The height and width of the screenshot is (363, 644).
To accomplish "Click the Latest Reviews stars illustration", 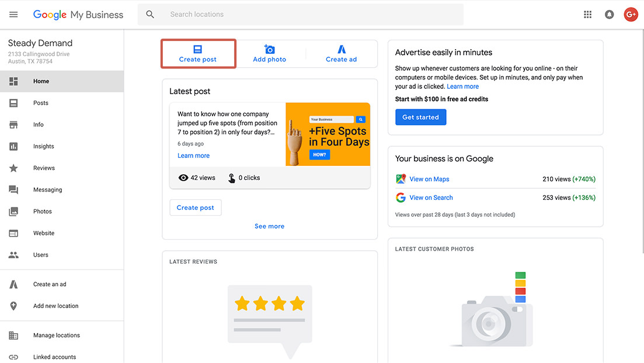I will 270,321.
